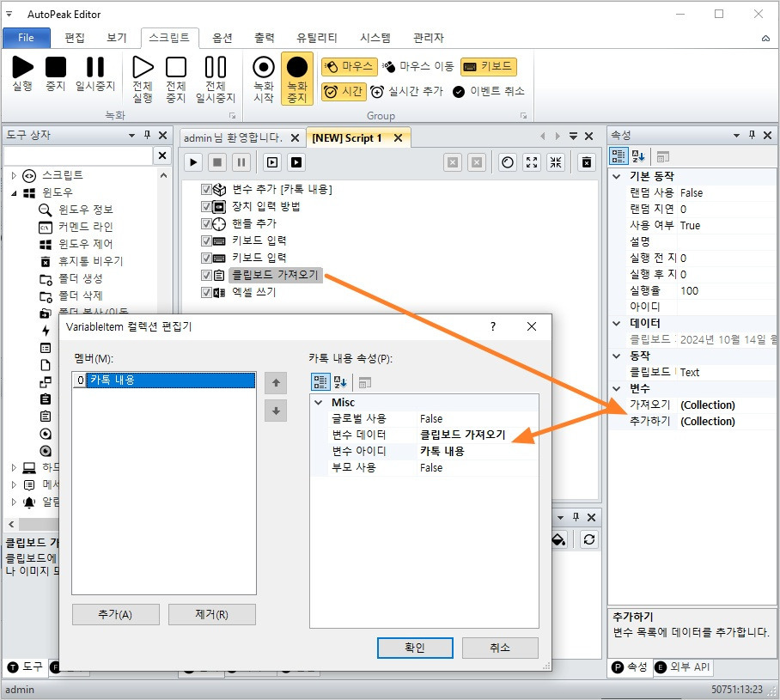780x700 pixels.
Task: Toggle the 실시간 추가 option
Action: coord(406,92)
